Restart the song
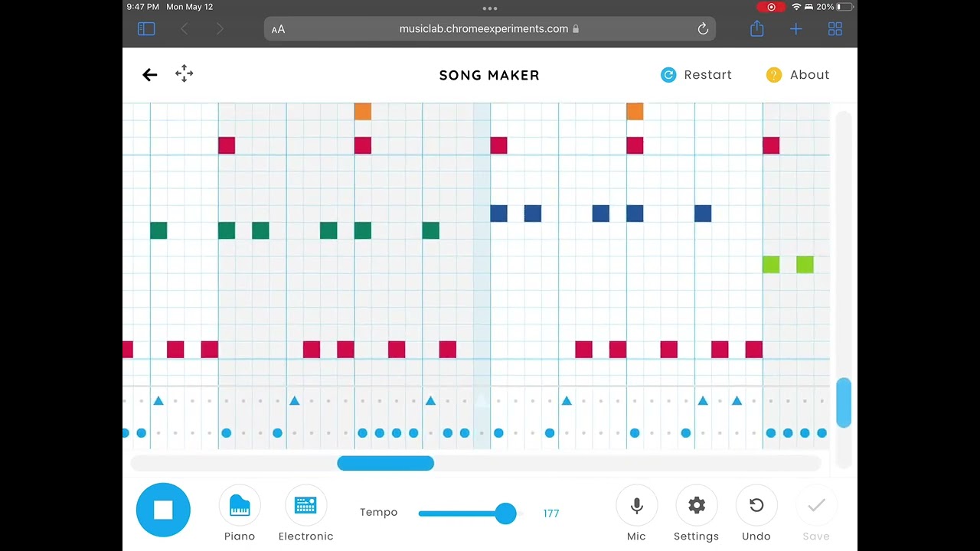 (696, 75)
